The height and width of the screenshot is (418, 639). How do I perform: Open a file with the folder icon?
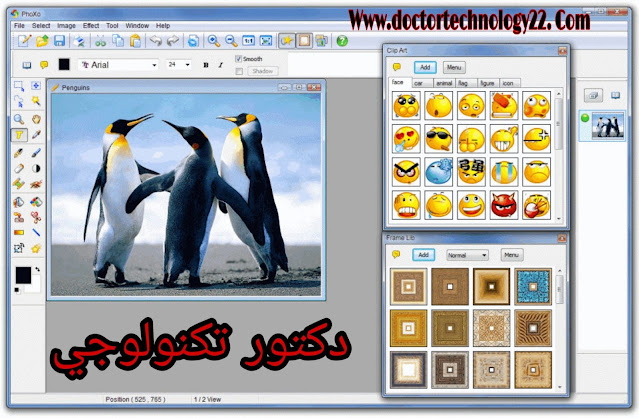click(x=42, y=41)
